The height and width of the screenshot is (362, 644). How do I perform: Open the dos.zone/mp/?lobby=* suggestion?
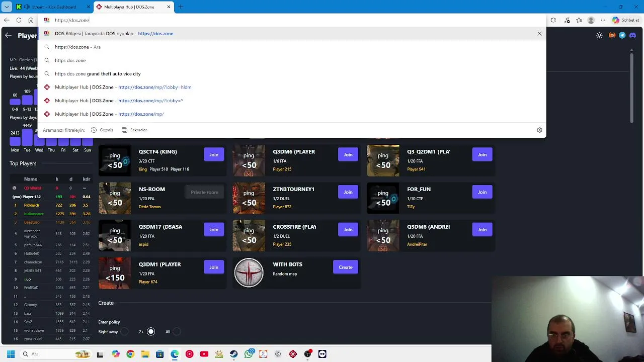[x=292, y=101]
